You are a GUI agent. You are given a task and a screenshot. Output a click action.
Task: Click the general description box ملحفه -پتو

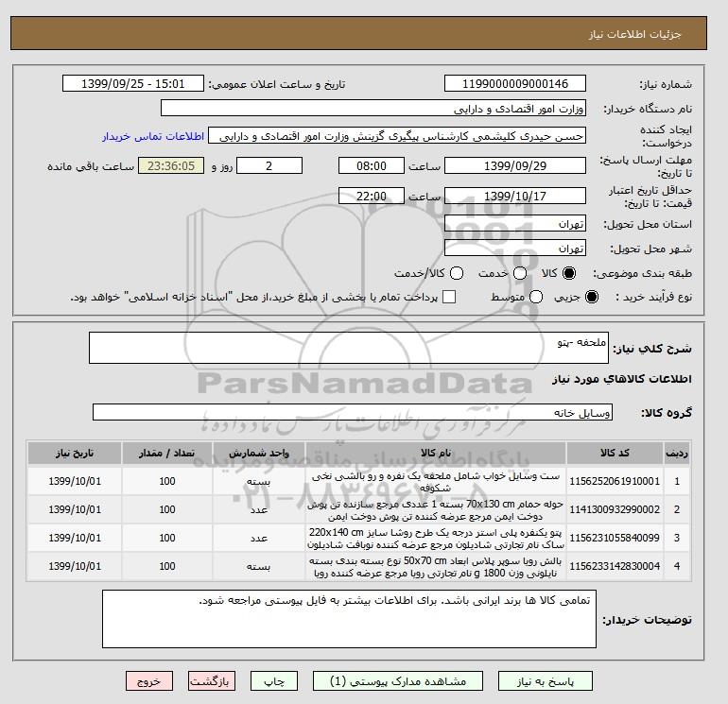tap(349, 348)
